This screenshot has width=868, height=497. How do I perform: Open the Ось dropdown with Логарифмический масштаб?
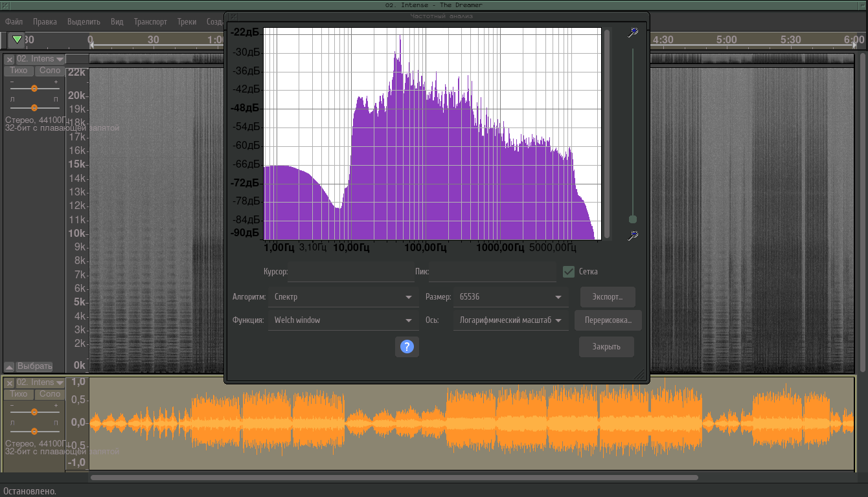(x=511, y=320)
